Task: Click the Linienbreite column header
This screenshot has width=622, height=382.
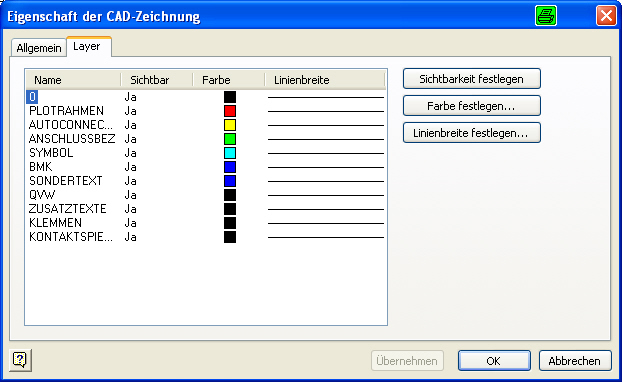Action: pos(325,80)
